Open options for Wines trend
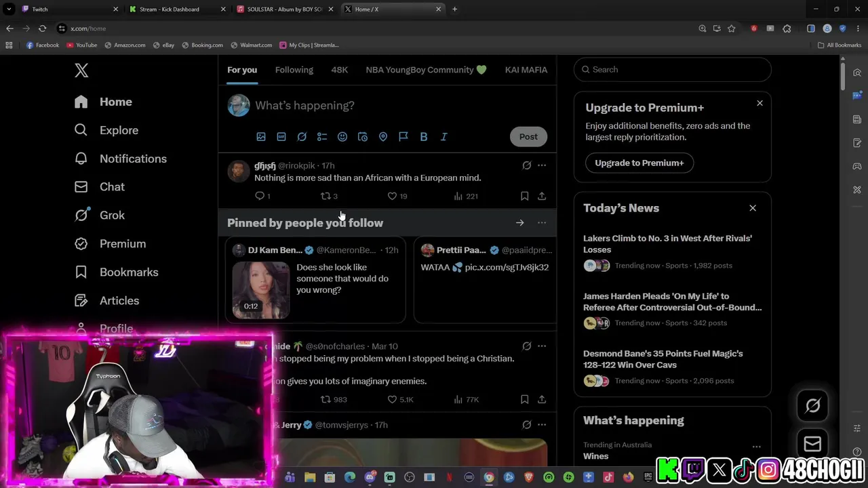 (756, 447)
